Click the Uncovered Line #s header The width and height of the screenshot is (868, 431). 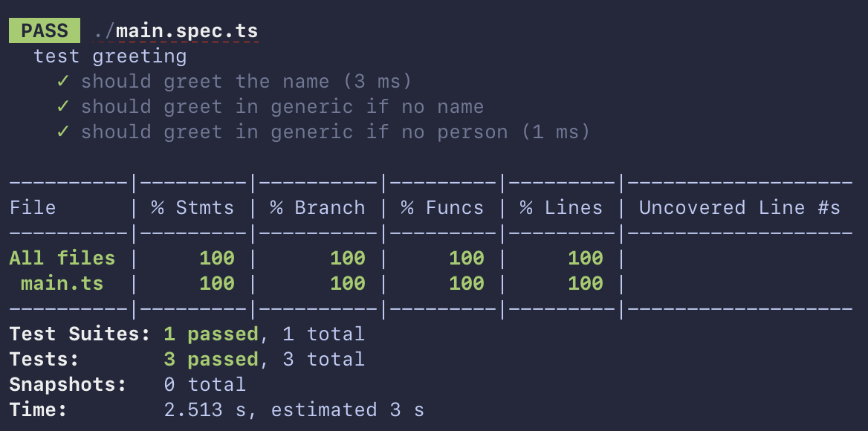pyautogui.click(x=739, y=207)
